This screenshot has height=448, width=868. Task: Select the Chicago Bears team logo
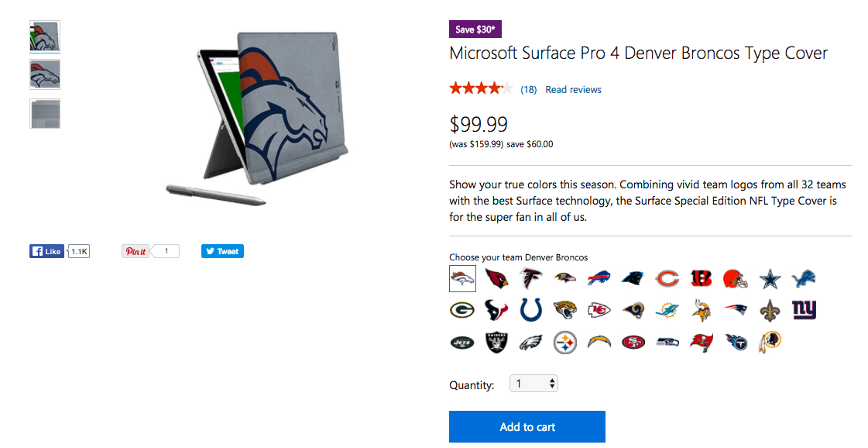tap(667, 278)
